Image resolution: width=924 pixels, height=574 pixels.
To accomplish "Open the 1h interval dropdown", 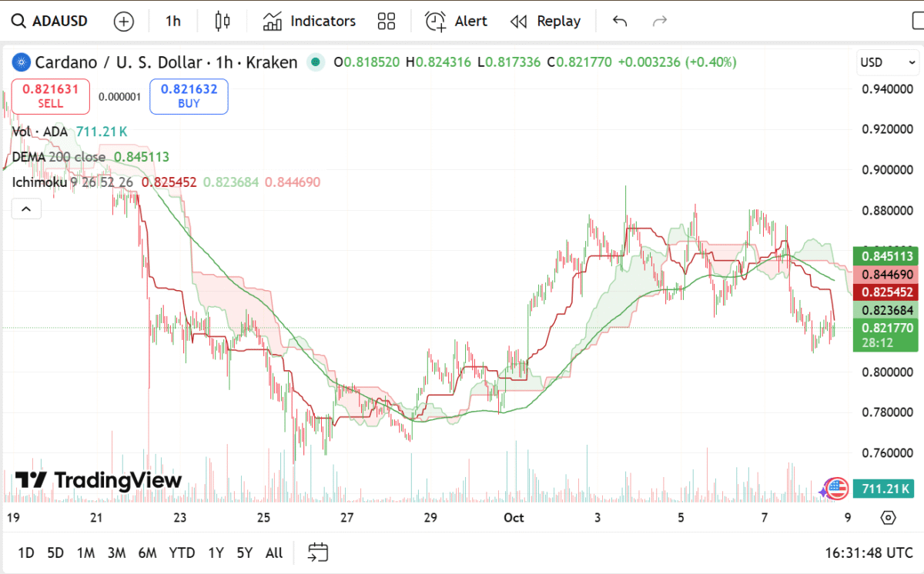I will coord(173,21).
